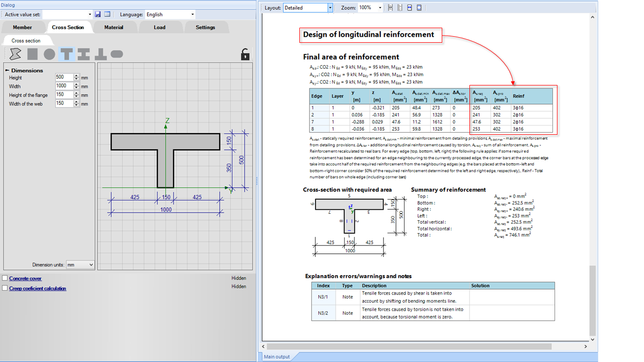Open the value set table icon
Screen dimensions: 644x362
107,15
